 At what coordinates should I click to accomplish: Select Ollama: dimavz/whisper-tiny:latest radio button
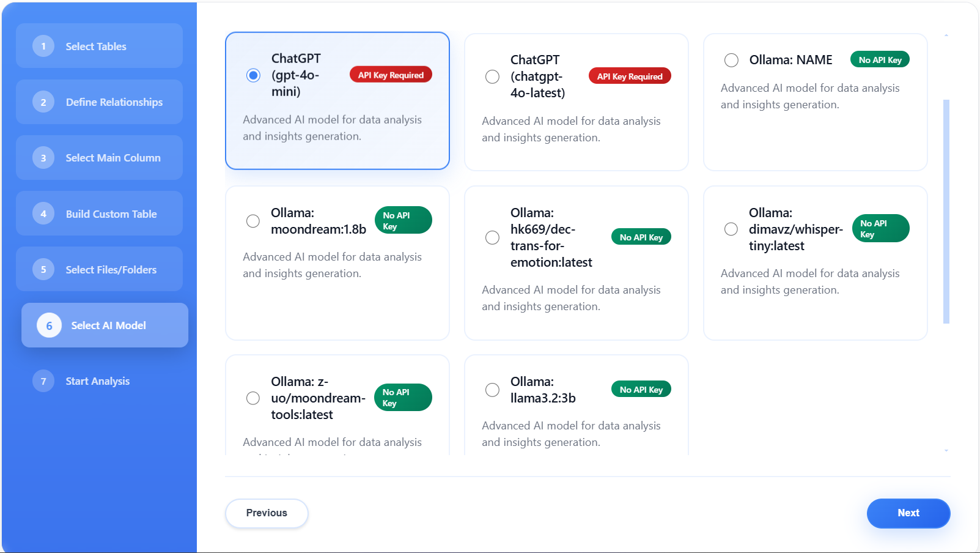(731, 229)
